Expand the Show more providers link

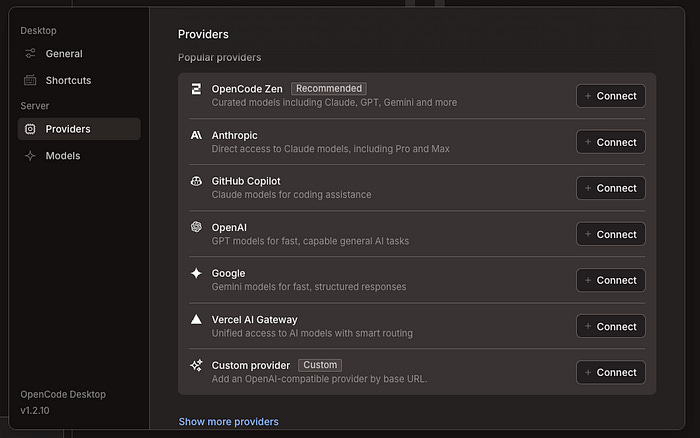(228, 422)
